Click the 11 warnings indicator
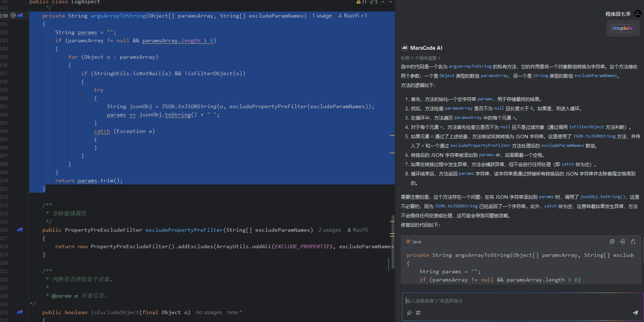 pos(361,2)
